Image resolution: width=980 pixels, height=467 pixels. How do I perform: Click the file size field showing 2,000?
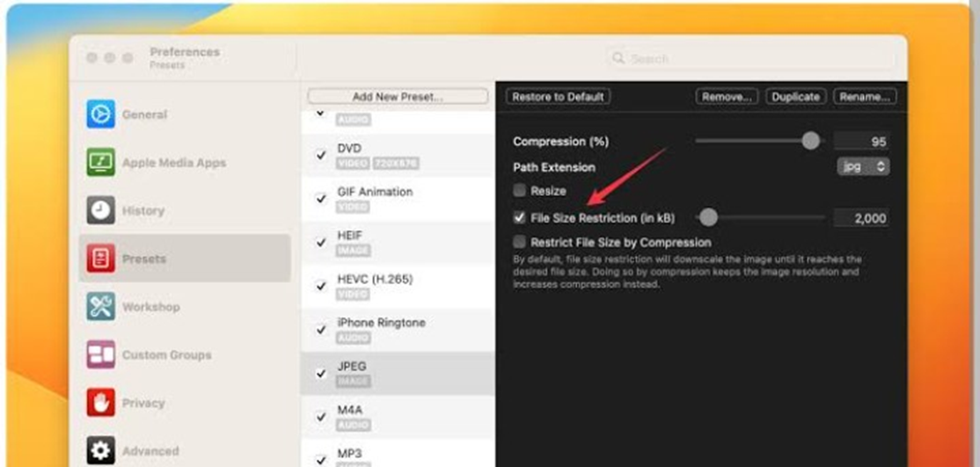[x=862, y=218]
